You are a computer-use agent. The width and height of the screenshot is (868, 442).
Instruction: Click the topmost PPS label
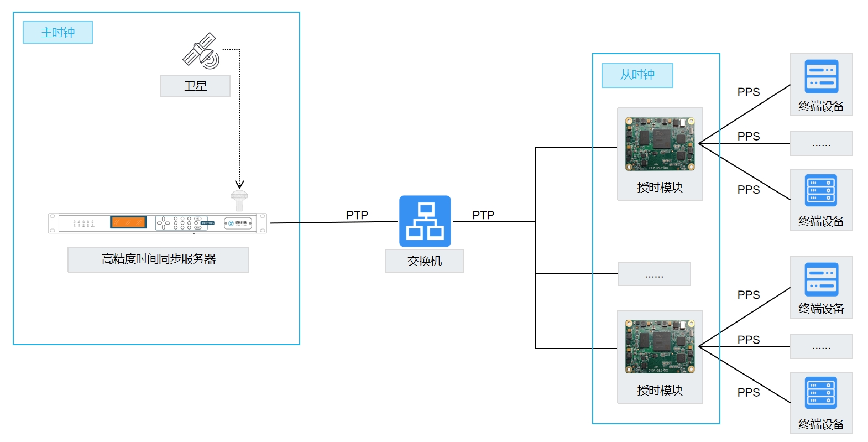[x=748, y=92]
